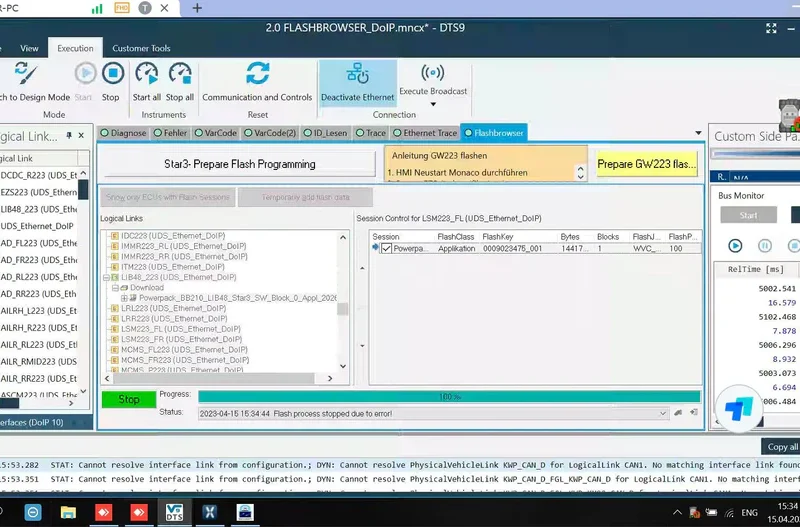Click the green Stop flash button
This screenshot has width=800, height=527.
(x=129, y=399)
